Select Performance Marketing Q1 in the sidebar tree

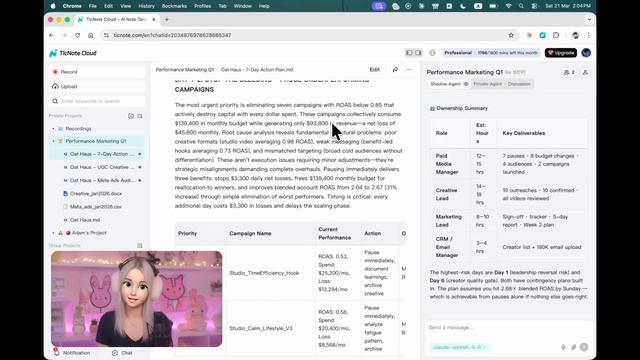click(x=96, y=141)
